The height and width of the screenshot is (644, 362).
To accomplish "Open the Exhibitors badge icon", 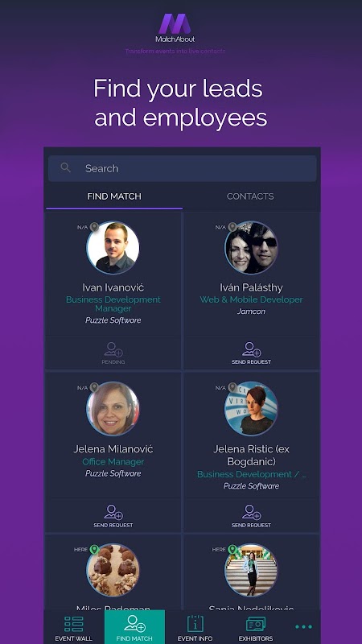I will coord(256,625).
